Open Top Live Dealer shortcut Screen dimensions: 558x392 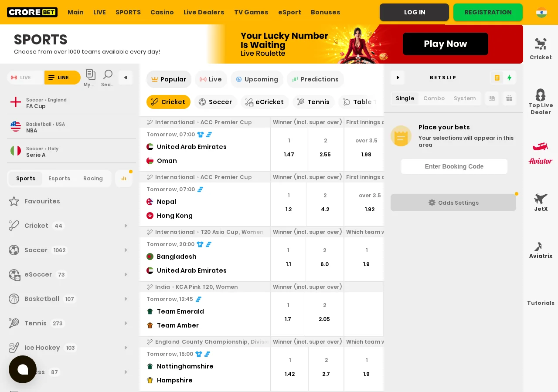[541, 102]
